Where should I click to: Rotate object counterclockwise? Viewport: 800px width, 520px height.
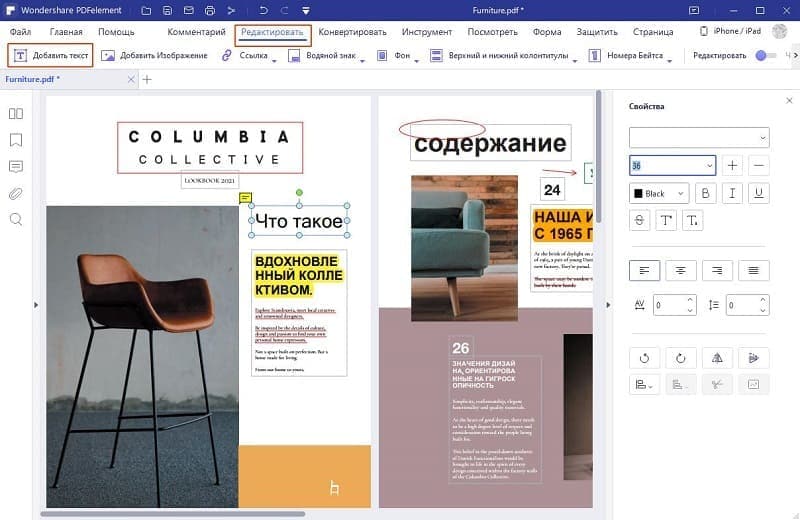[644, 358]
